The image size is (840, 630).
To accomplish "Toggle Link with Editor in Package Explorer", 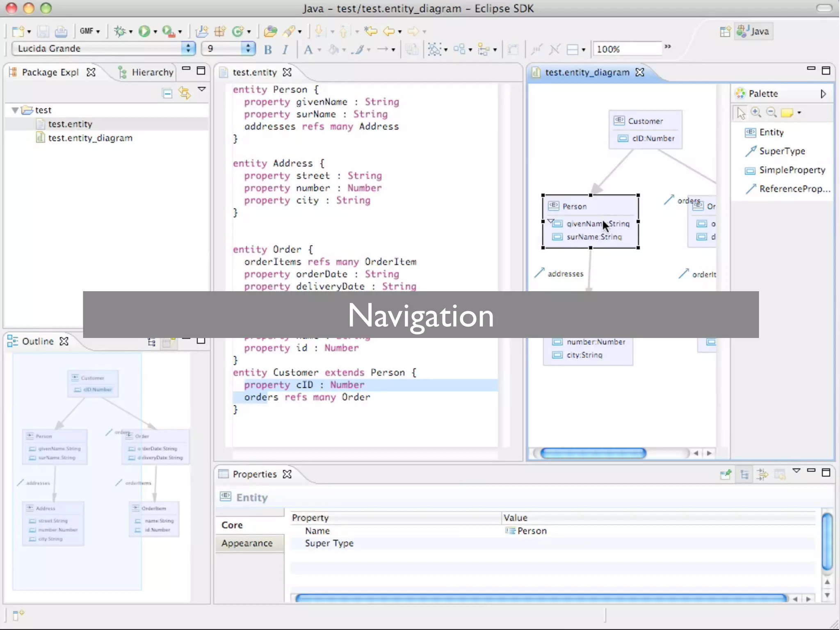I will click(x=184, y=93).
